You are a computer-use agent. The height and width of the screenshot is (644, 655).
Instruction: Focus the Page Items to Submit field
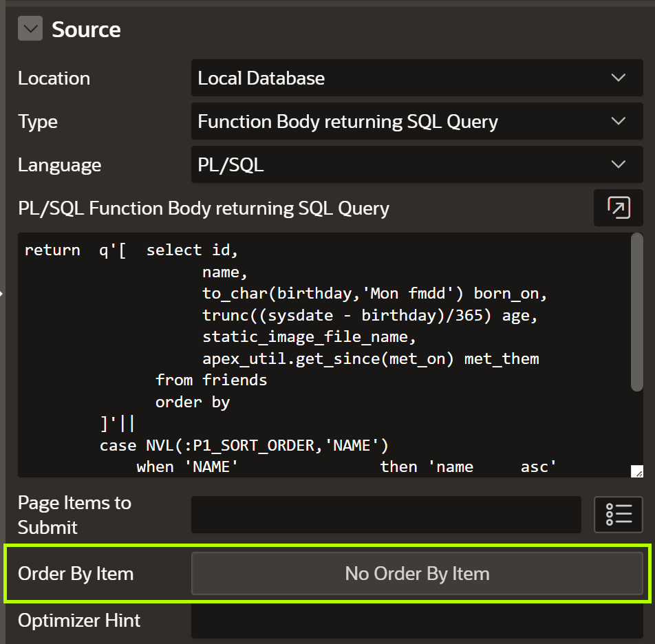pyautogui.click(x=385, y=515)
